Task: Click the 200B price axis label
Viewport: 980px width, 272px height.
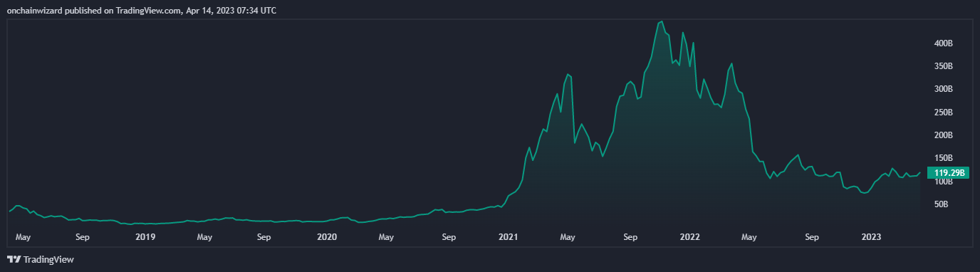Action: [944, 135]
